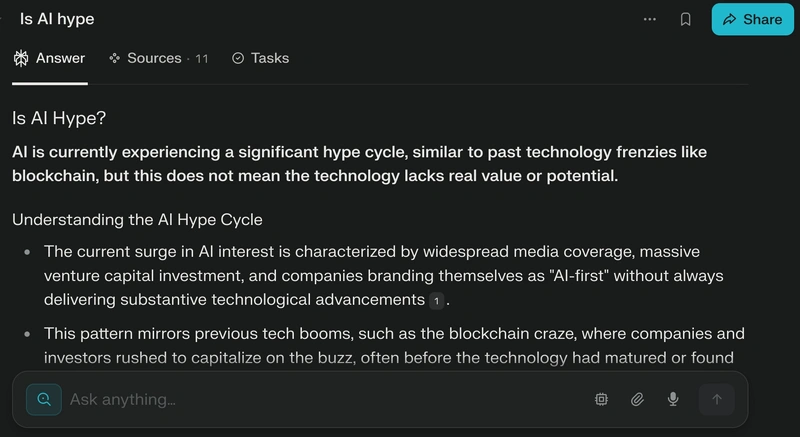The height and width of the screenshot is (437, 800).
Task: Click the checkmark icon beside Tasks
Action: [238, 58]
